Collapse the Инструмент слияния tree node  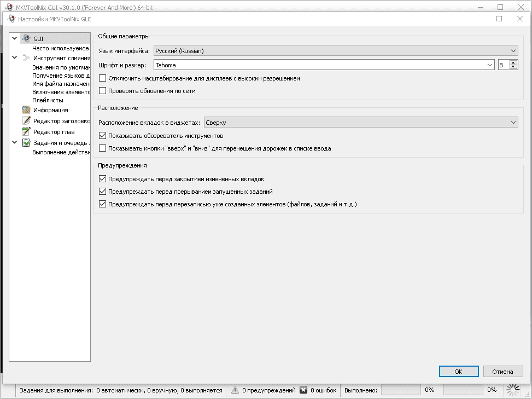pyautogui.click(x=15, y=57)
